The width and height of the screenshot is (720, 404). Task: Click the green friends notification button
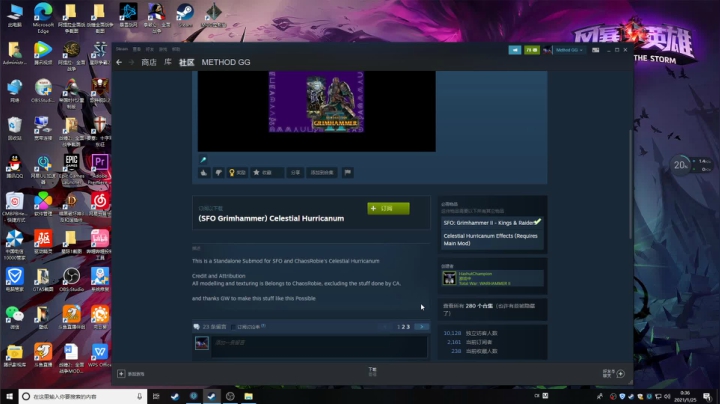tap(532, 50)
